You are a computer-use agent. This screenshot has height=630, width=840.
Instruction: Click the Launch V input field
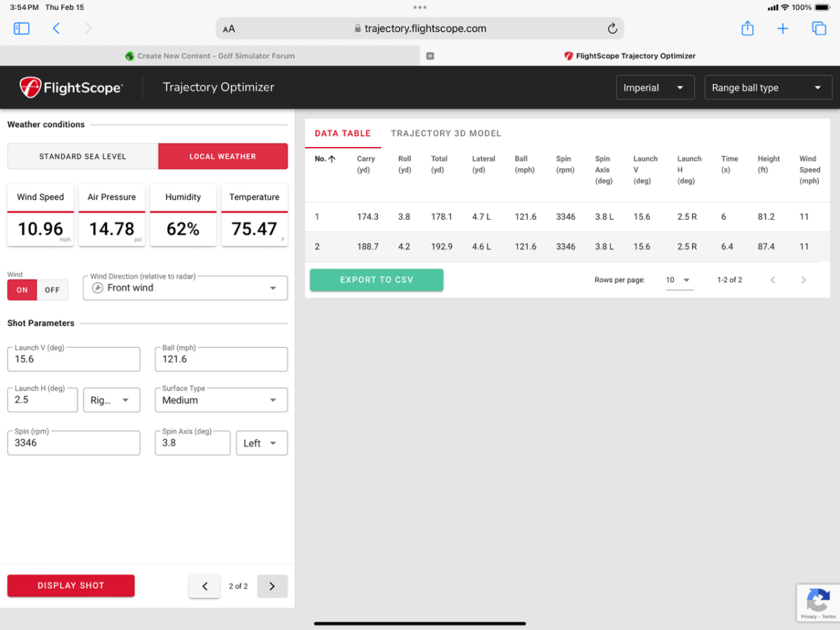coord(73,359)
